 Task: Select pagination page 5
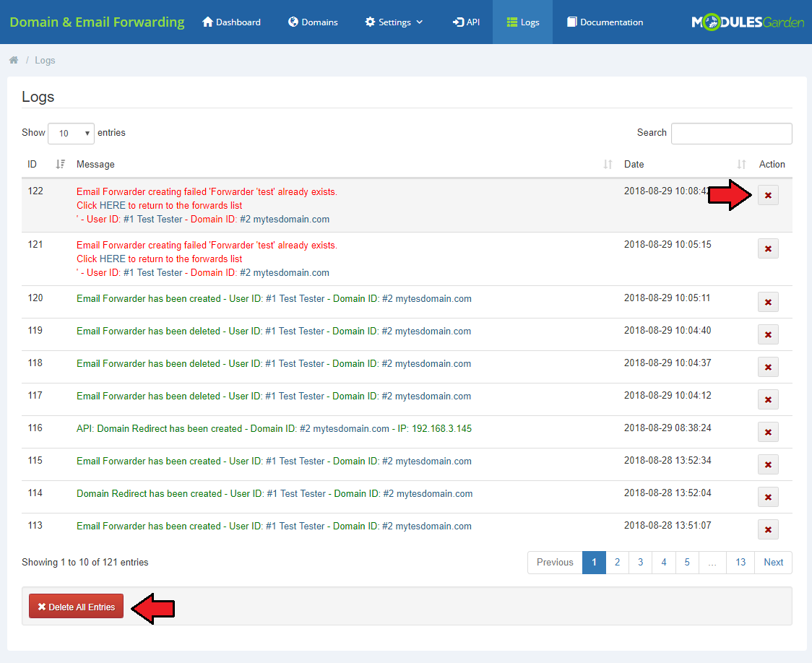point(687,563)
